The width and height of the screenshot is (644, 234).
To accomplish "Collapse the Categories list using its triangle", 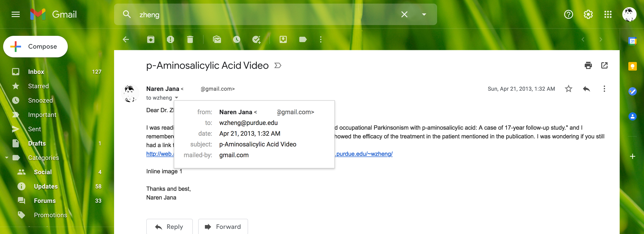I will coord(6,157).
